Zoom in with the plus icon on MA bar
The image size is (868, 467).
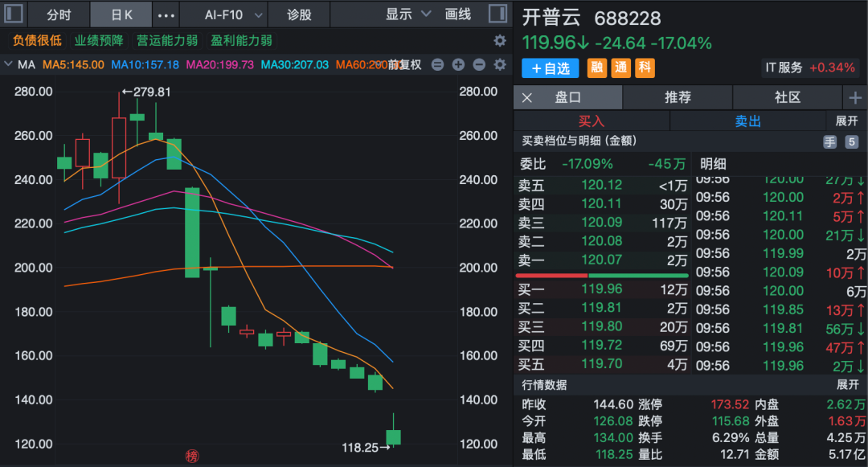[458, 66]
